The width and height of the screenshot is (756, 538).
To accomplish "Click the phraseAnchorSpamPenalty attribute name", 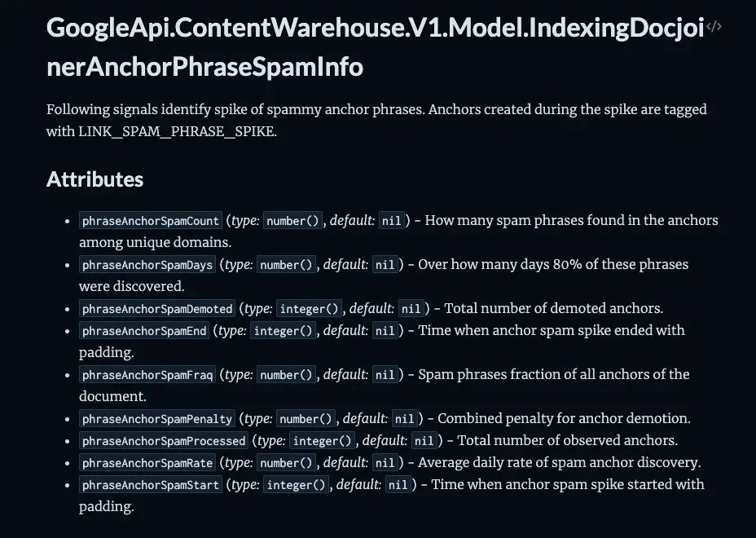I will pos(157,418).
